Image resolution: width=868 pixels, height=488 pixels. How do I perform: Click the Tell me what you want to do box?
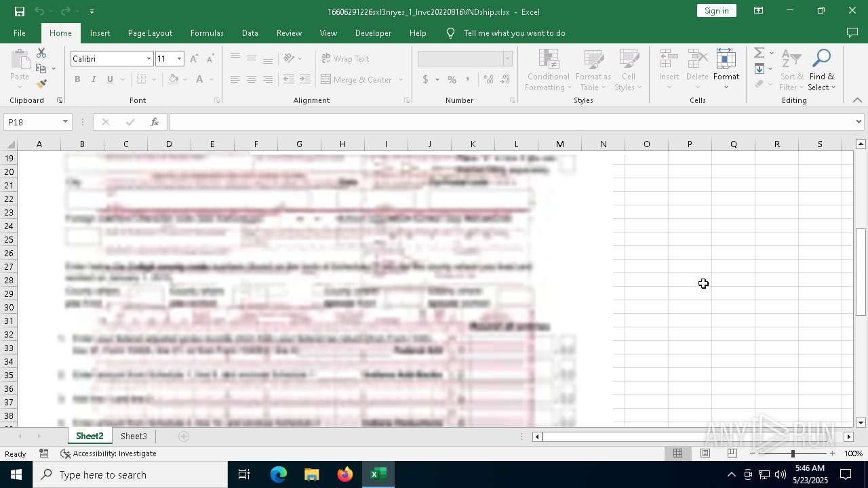coord(514,33)
